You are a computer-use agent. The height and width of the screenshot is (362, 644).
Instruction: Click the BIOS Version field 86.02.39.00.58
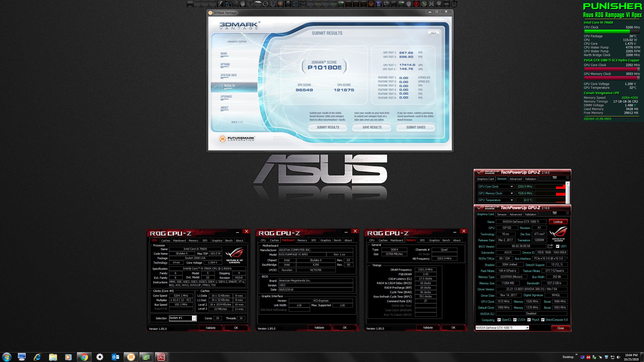521,246
